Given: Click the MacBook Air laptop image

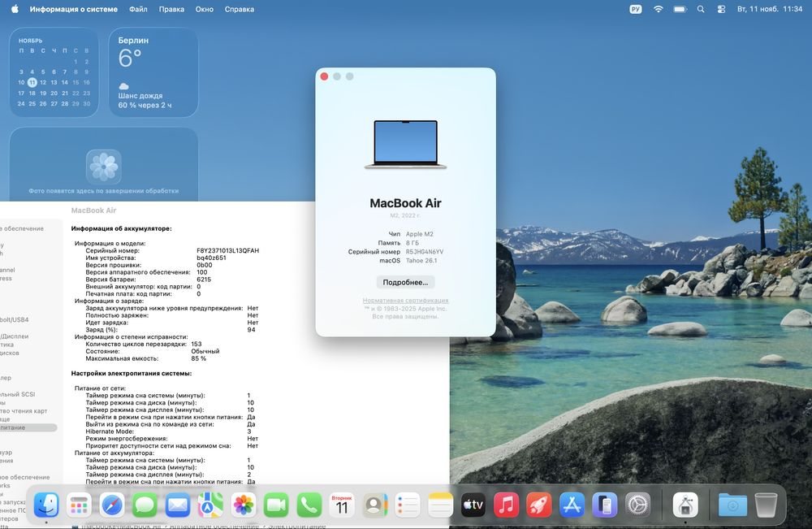Looking at the screenshot, I should click(405, 144).
